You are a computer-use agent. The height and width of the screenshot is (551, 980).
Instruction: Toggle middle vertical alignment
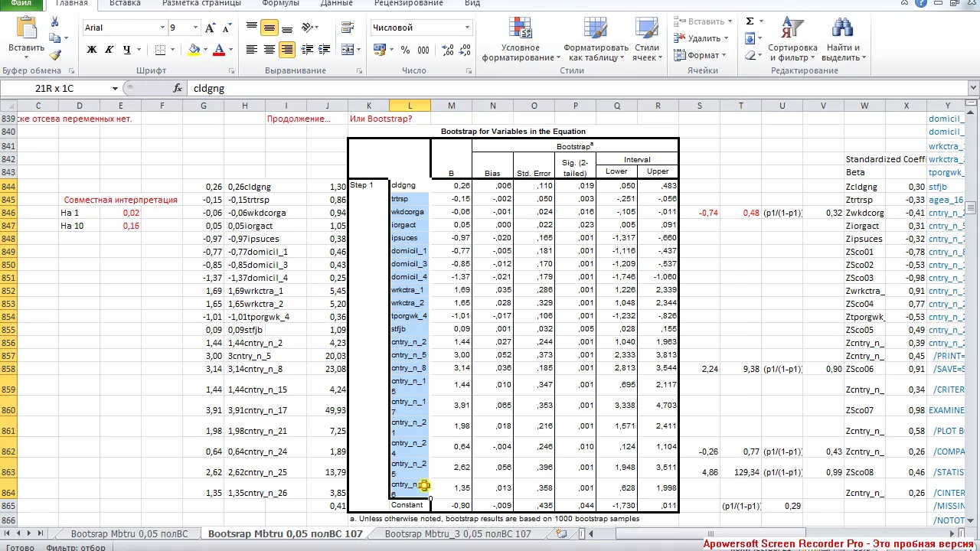(269, 28)
